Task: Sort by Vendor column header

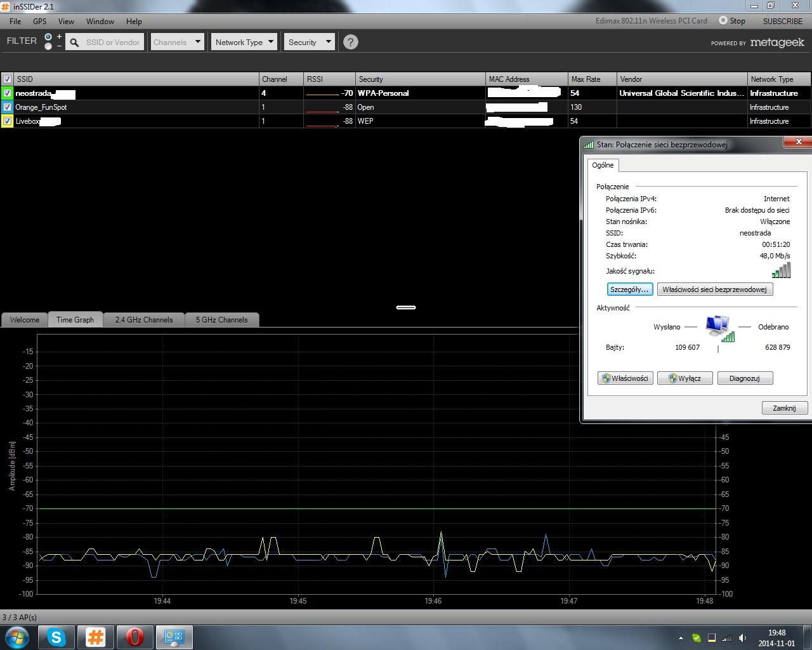Action: click(682, 79)
